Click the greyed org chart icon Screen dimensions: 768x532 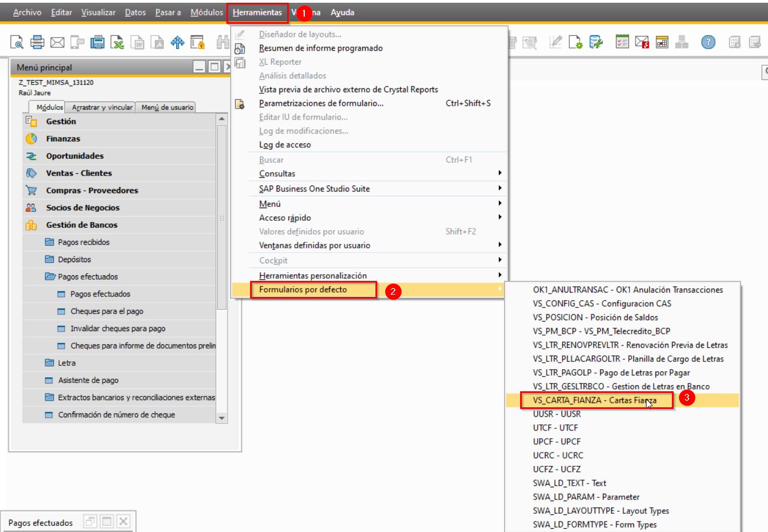(682, 42)
